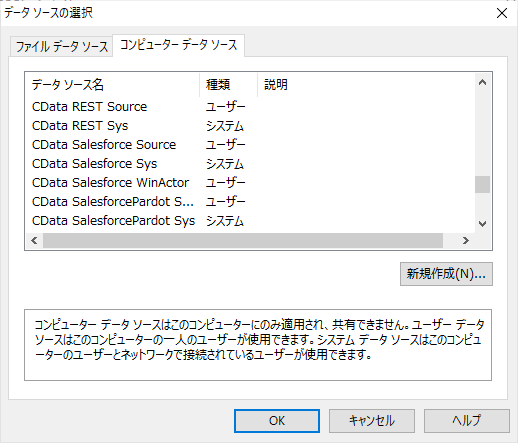The image size is (518, 443).
Task: Click the horizontal scrollbar left arrow
Action: pos(34,240)
